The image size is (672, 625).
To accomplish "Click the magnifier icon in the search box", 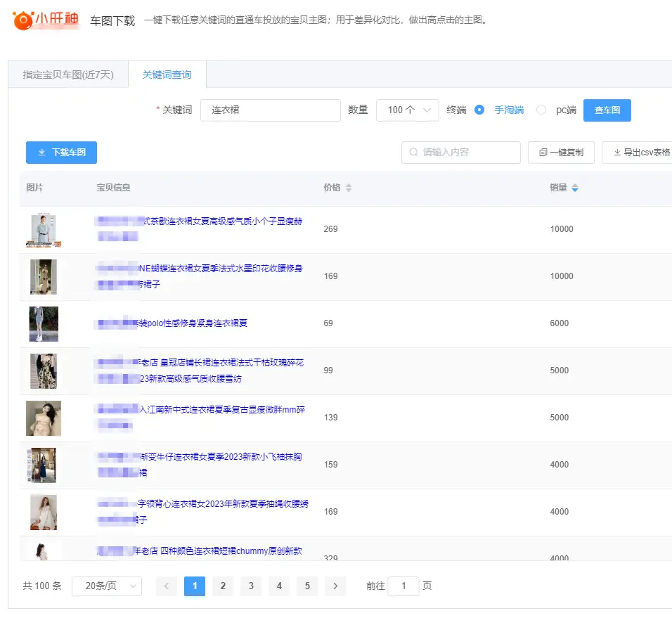I will pyautogui.click(x=413, y=153).
